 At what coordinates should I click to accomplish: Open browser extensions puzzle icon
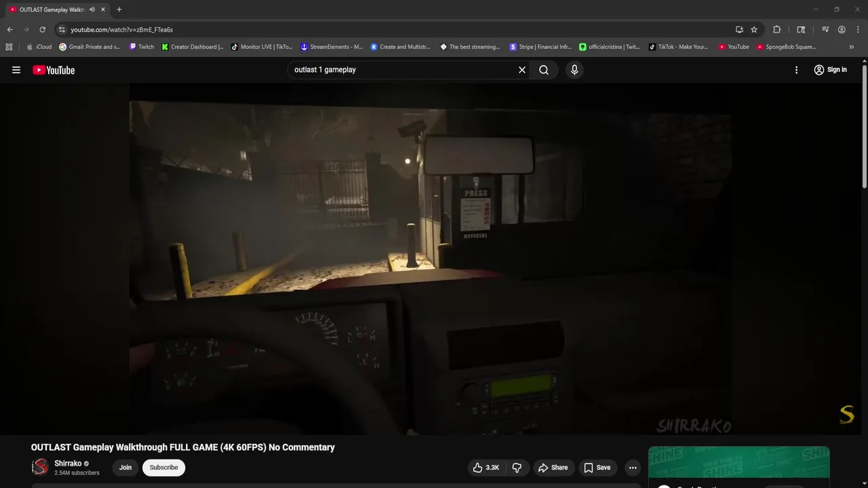[x=776, y=30]
